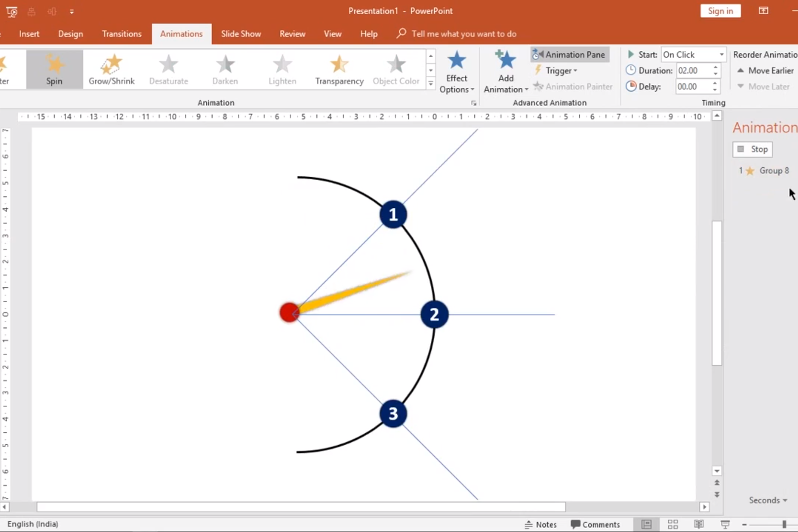Screen dimensions: 798x532
Task: Click the Add Animation star icon
Action: [x=505, y=61]
